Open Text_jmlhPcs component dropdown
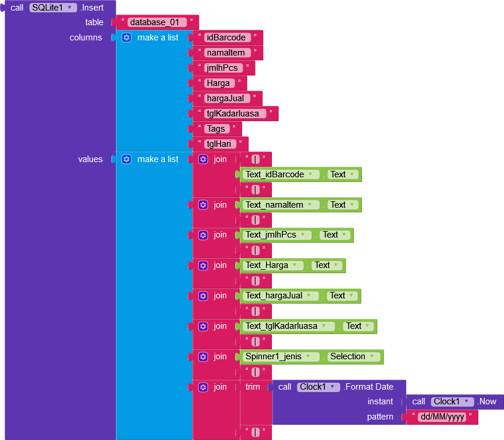This screenshot has width=504, height=440. [x=277, y=235]
